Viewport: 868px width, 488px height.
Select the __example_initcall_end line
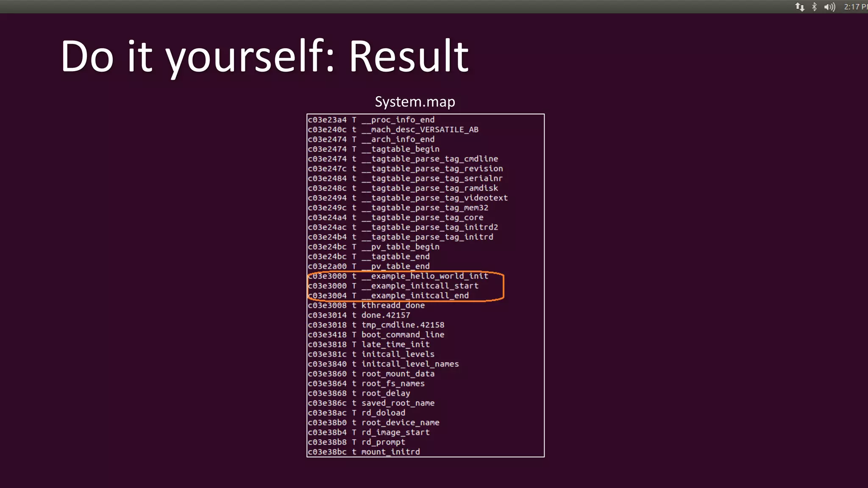(x=388, y=296)
